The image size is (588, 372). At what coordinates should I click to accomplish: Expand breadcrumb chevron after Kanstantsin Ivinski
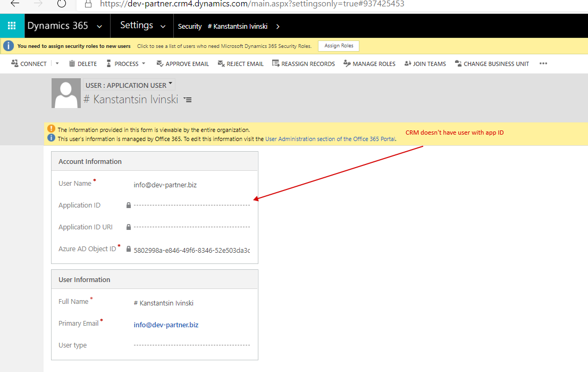278,26
